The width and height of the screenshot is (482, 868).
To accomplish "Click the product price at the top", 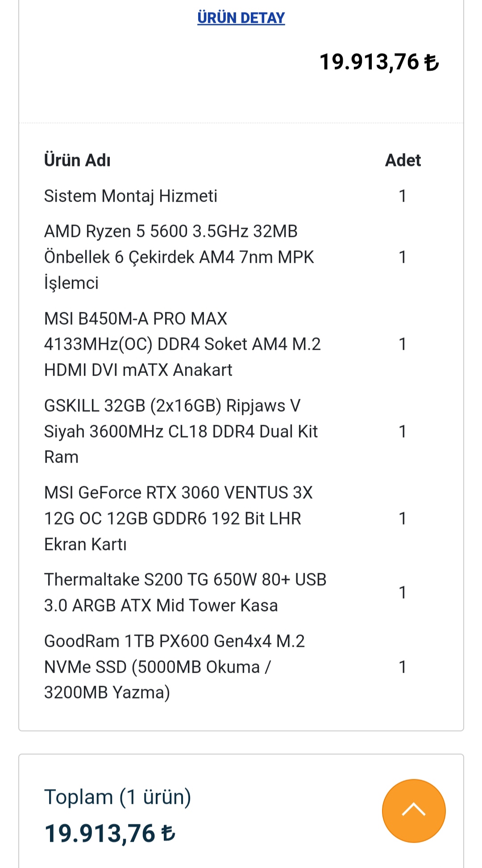I will (370, 62).
